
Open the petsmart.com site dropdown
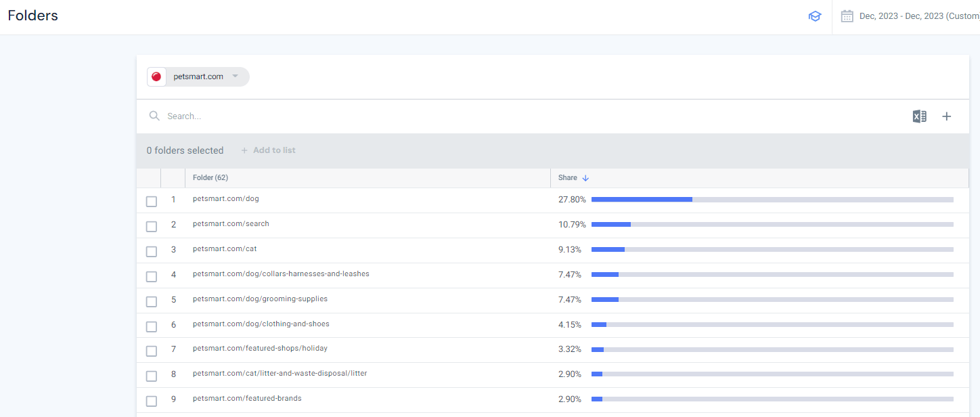[x=198, y=76]
